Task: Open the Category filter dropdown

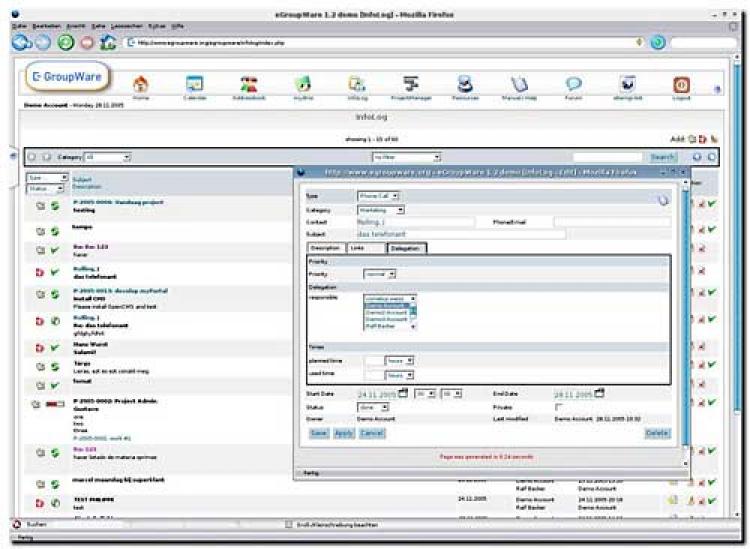Action: click(x=108, y=157)
